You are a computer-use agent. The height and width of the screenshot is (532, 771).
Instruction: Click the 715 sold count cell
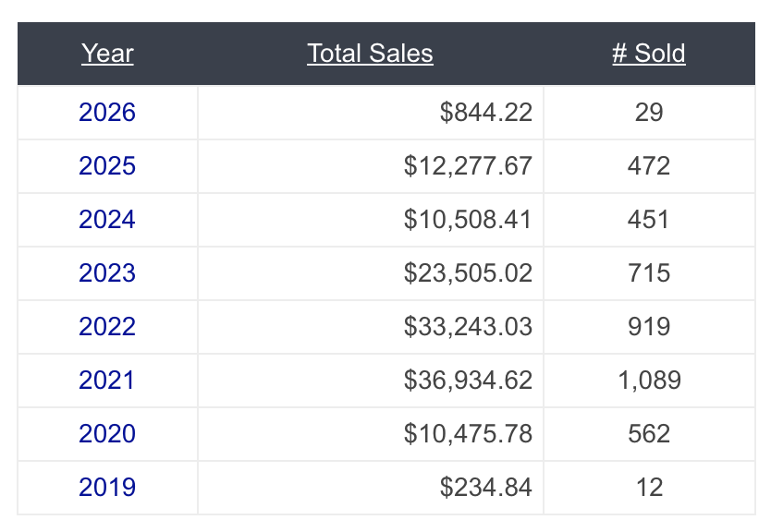pos(649,273)
